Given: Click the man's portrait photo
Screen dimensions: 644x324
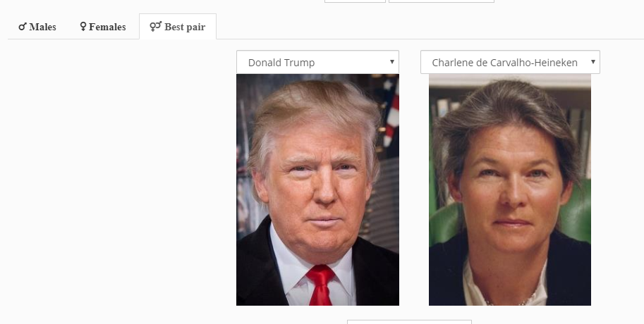Looking at the screenshot, I should point(317,190).
